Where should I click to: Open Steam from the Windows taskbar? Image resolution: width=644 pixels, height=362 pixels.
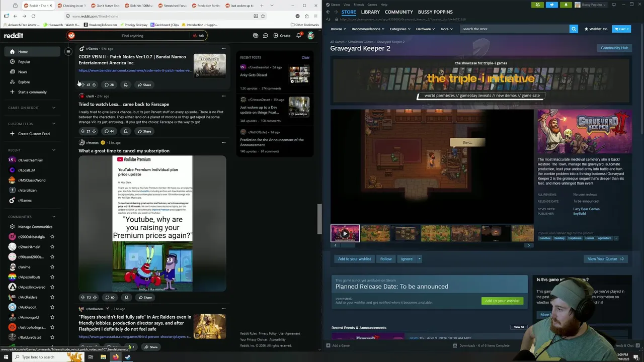(128, 357)
